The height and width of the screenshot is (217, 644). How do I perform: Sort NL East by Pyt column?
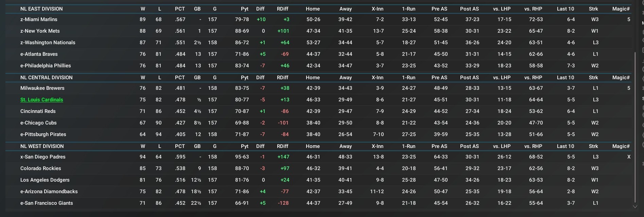coord(244,9)
